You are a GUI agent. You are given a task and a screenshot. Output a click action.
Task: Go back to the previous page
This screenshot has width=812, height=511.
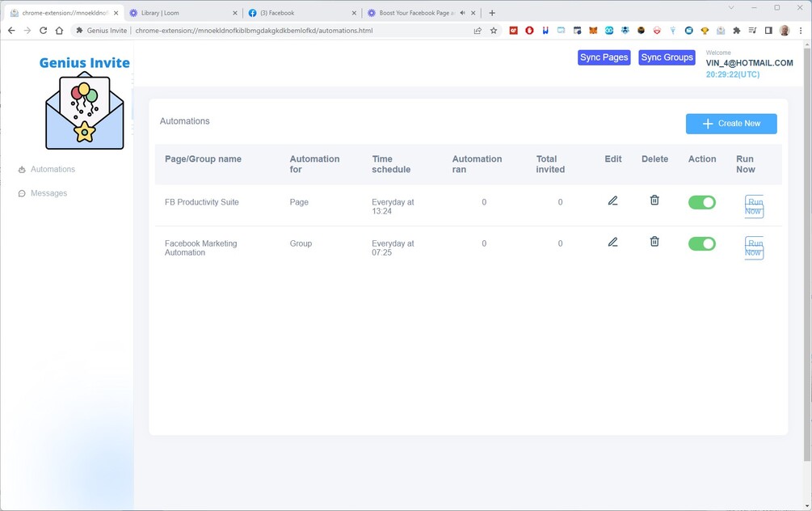[11, 31]
